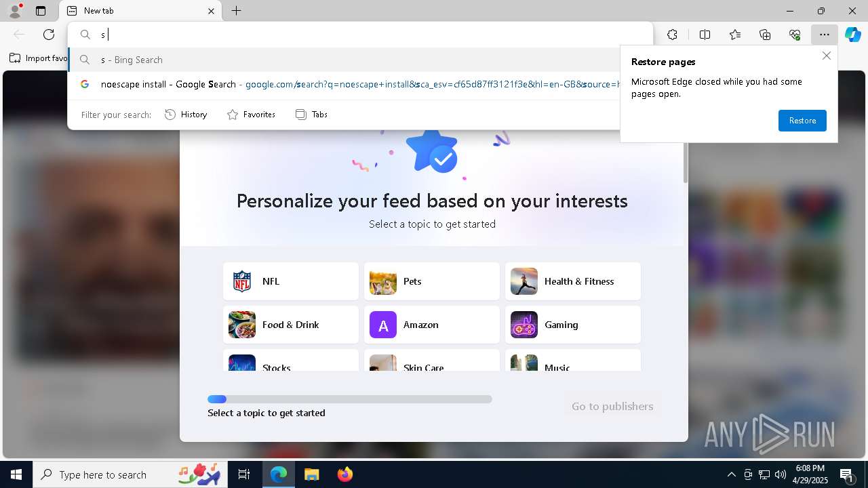Click the topics list scrollbar
The image size is (868, 488).
coord(685,161)
